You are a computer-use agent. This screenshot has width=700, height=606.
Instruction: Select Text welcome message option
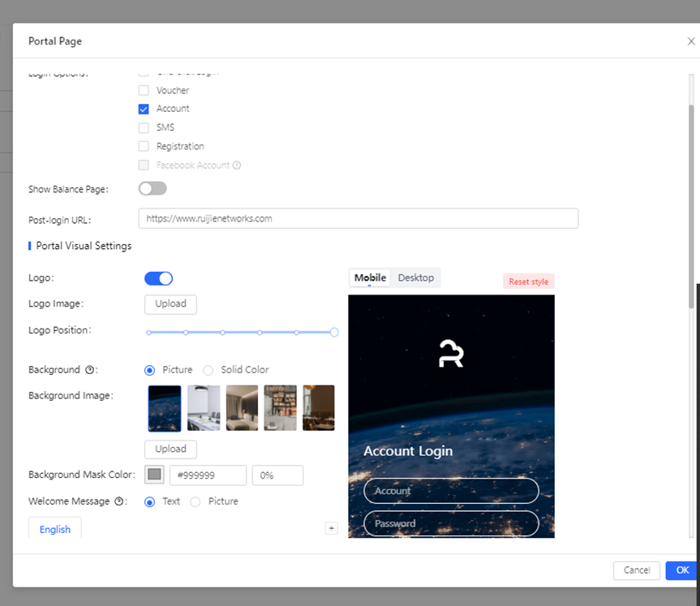pos(149,502)
